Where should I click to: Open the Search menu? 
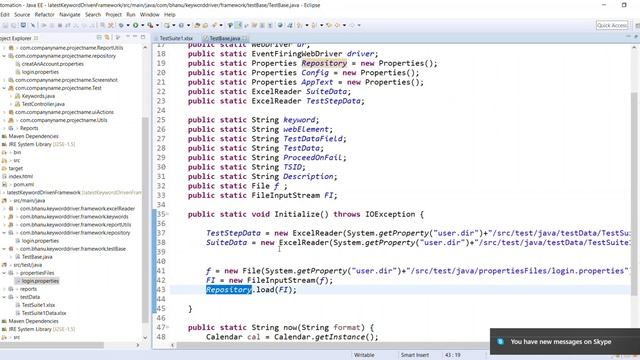[x=93, y=15]
